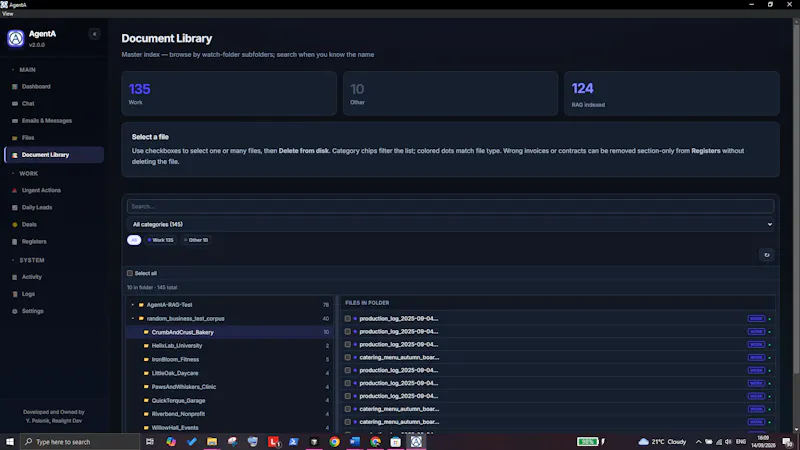Open Files via its sidebar icon
The width and height of the screenshot is (800, 450).
click(x=15, y=138)
